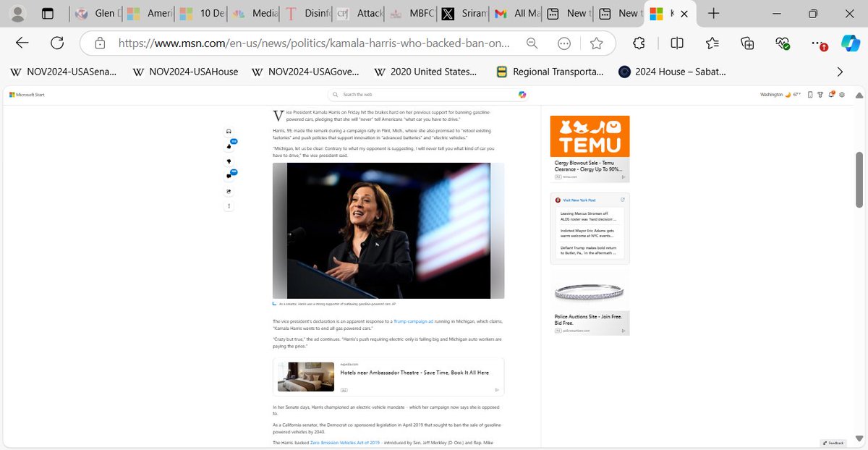868x450 pixels.
Task: Add page to favorites with star icon
Action: click(x=596, y=43)
